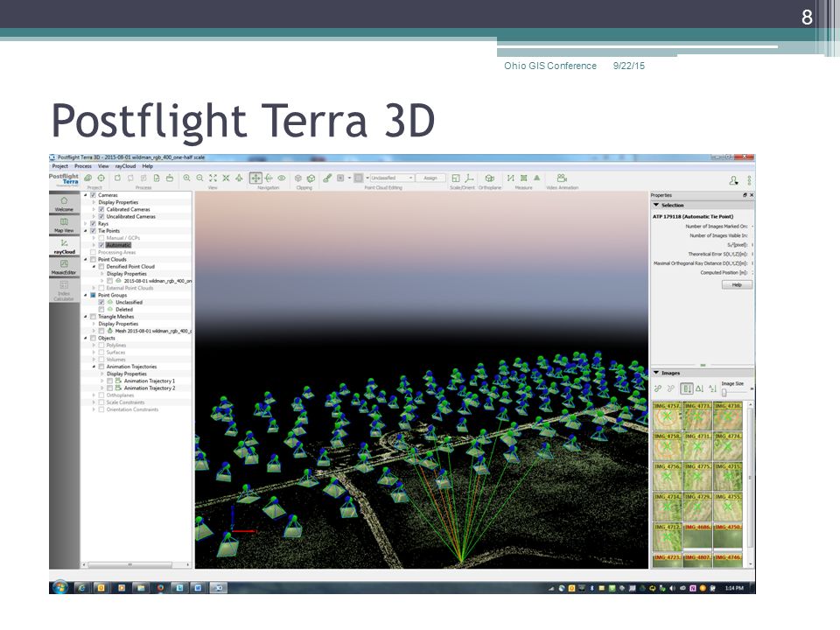Click the user account icon
840x630 pixels.
tap(733, 180)
